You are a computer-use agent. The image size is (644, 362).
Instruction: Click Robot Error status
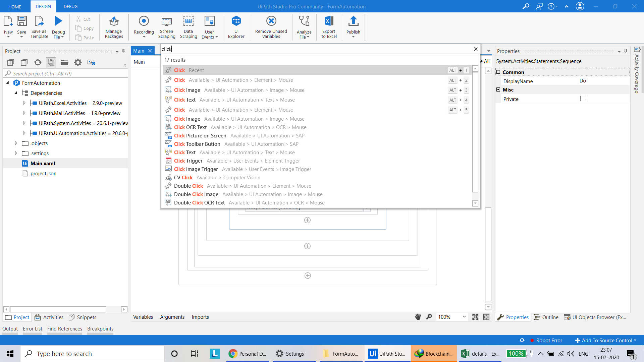(x=546, y=341)
